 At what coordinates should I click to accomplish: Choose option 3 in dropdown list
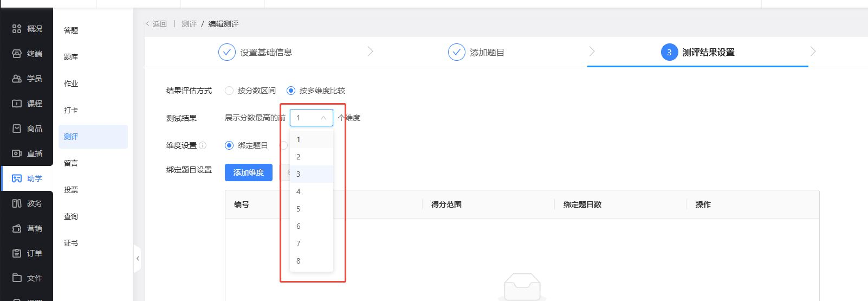click(299, 174)
